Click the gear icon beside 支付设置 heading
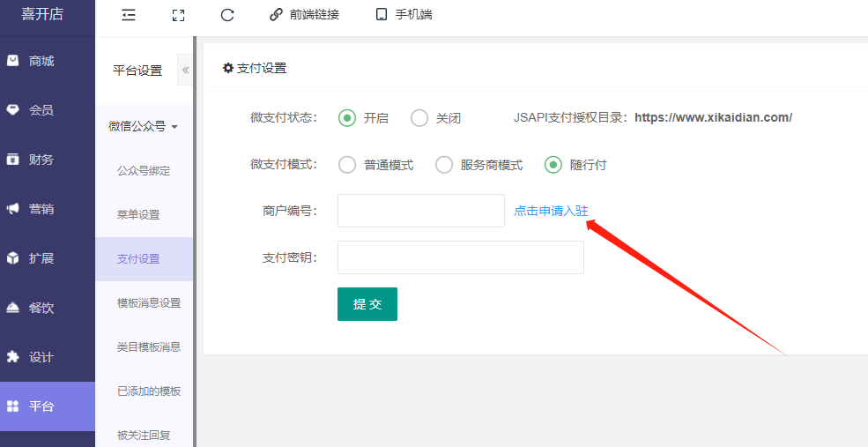 228,68
